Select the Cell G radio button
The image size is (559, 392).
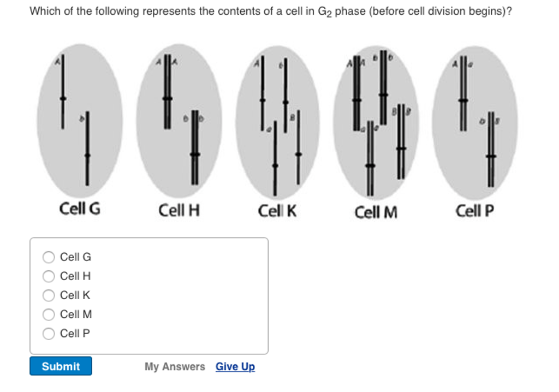click(49, 257)
